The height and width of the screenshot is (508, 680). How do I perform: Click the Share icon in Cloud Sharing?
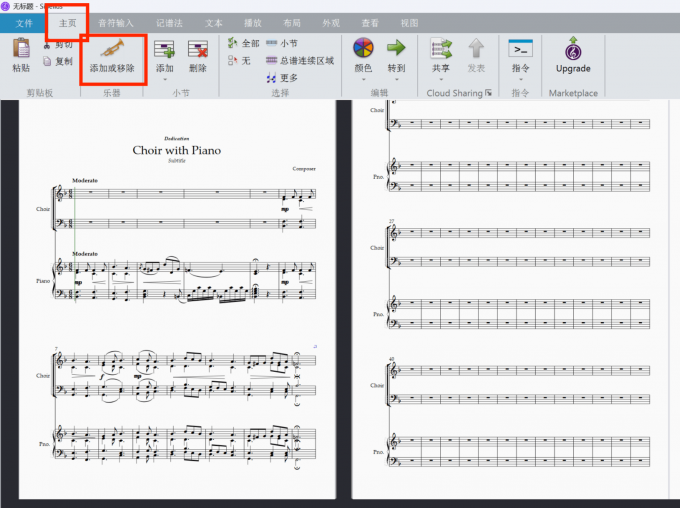tap(440, 49)
